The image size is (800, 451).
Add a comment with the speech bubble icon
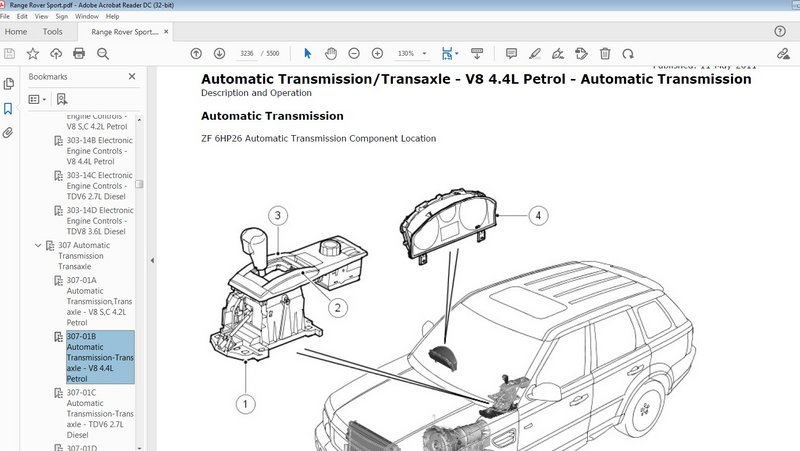511,54
